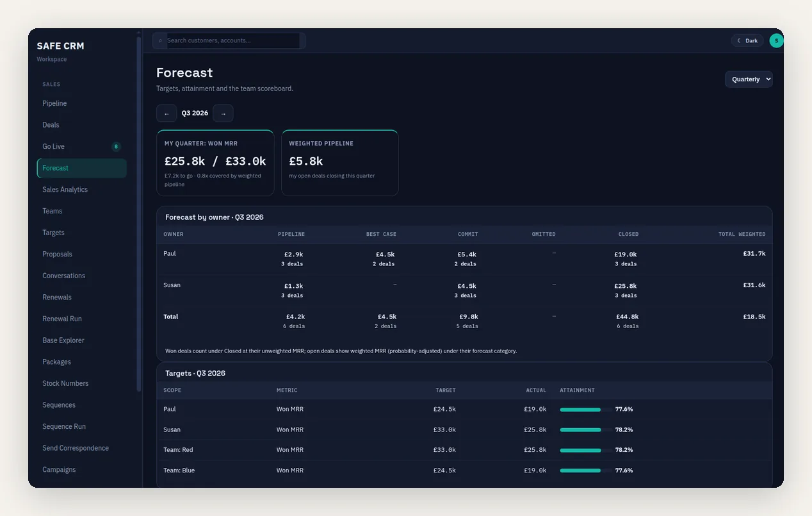Select owner Susan in forecast table
The height and width of the screenshot is (516, 812).
click(x=172, y=285)
